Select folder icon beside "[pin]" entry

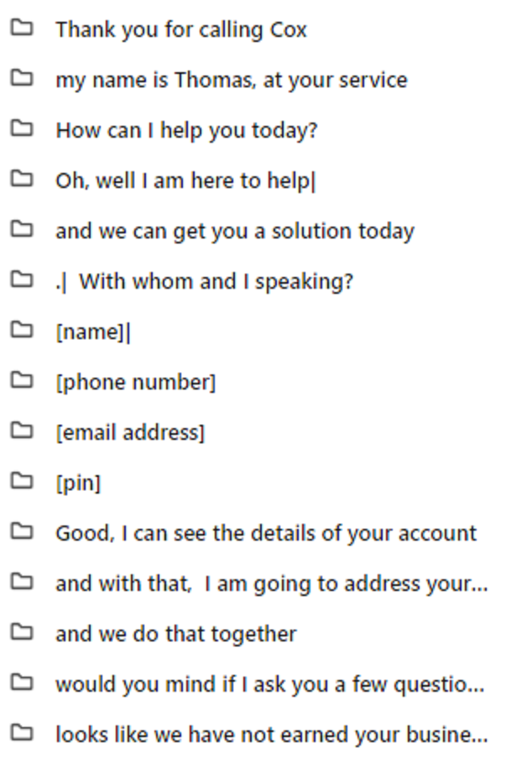click(x=22, y=481)
